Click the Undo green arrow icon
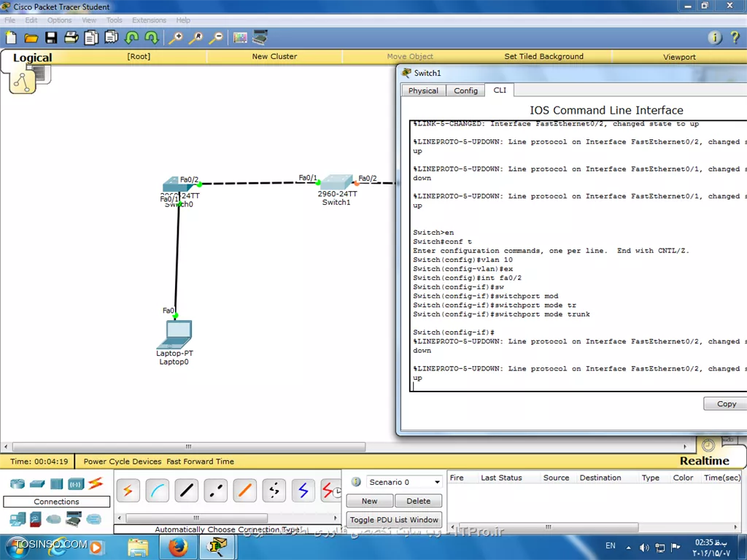747x560 pixels. (x=131, y=37)
